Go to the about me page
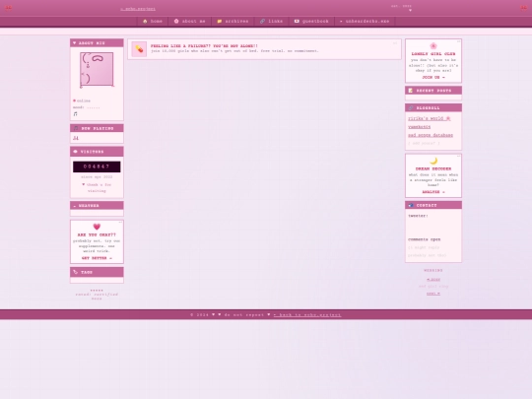Screen dimensions: 532x399 click(x=190, y=21)
